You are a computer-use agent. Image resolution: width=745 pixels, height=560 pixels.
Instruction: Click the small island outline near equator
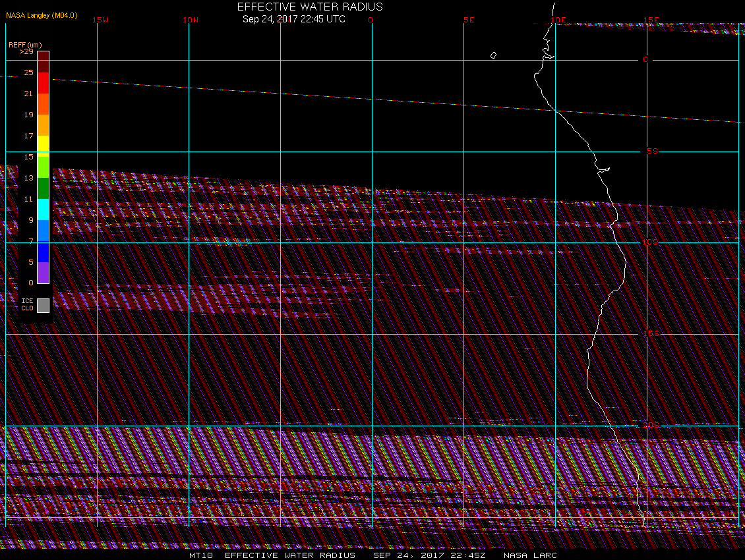tap(493, 55)
